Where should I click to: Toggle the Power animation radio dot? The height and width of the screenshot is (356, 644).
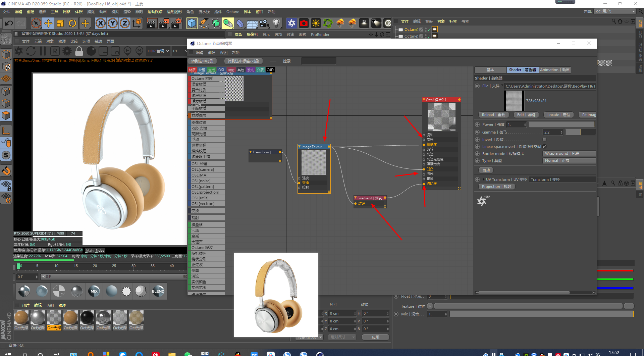tap(477, 124)
